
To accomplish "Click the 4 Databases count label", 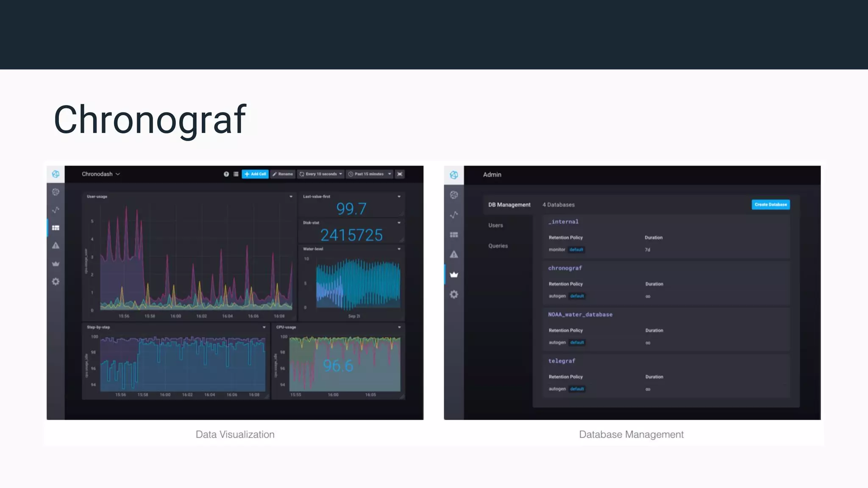I will click(x=559, y=205).
